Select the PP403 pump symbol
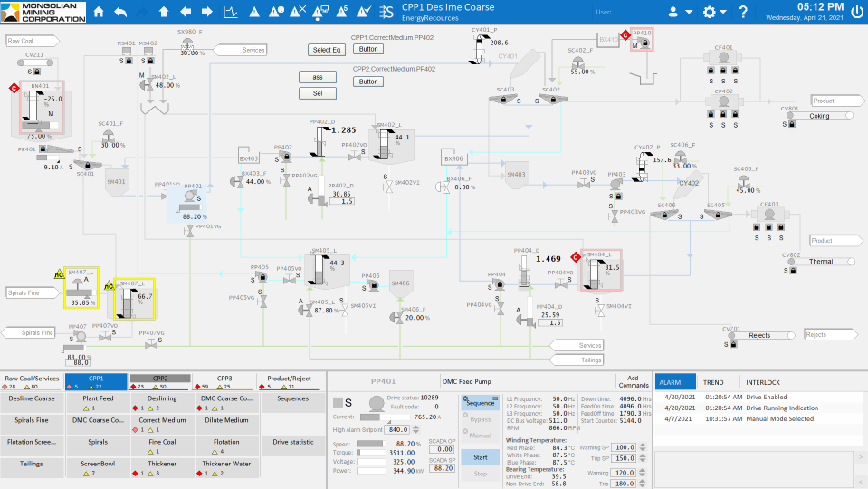The image size is (868, 489). pos(615,184)
